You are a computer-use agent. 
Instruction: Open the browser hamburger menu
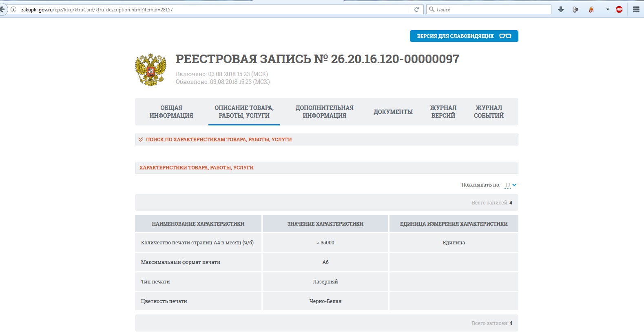[x=636, y=9]
